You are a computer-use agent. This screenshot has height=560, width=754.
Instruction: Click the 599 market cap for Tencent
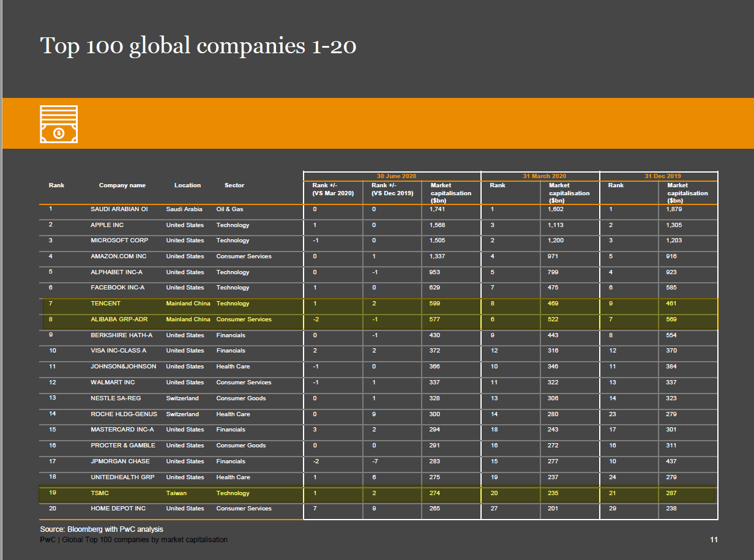click(435, 304)
